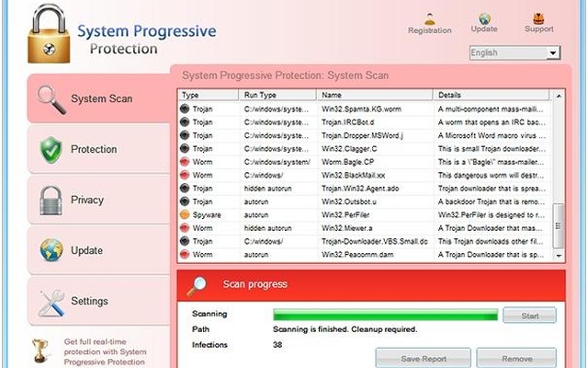Open the Privacy tab

tap(98, 201)
